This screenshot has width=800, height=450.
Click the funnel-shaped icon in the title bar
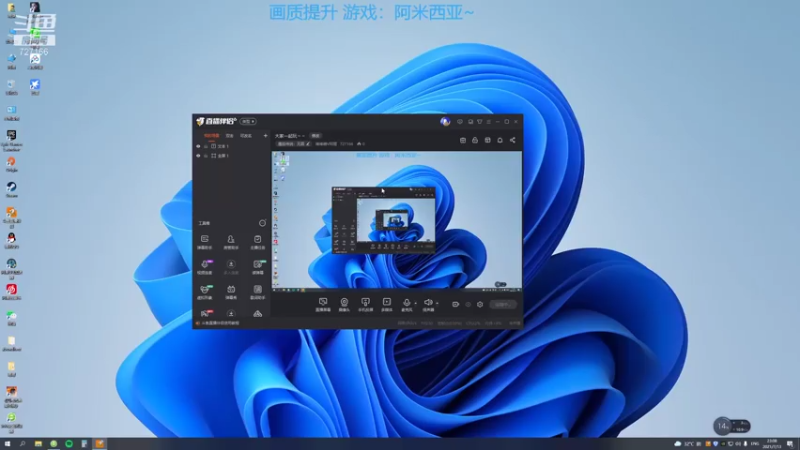(480, 121)
